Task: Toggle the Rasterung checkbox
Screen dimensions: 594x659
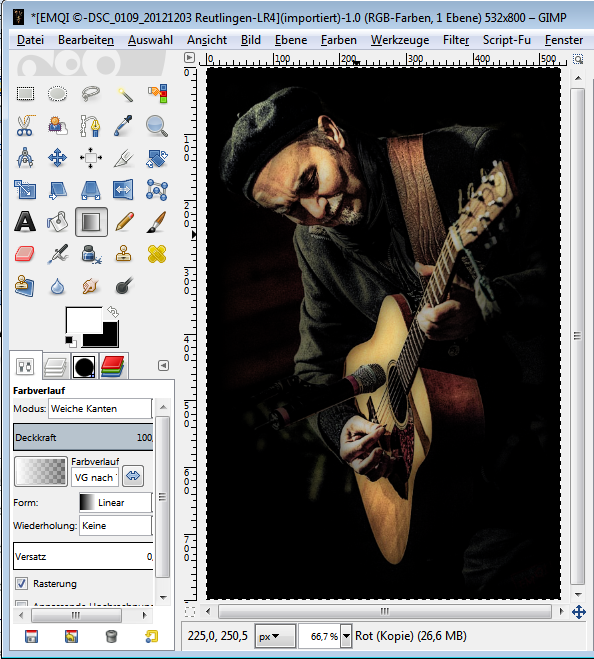Action: coord(21,583)
